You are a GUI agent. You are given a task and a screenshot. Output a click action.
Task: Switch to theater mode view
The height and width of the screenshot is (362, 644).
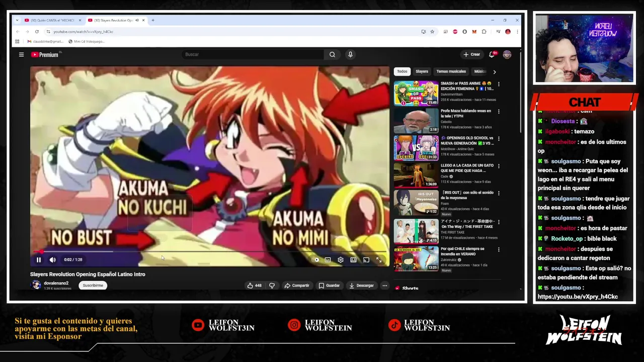pyautogui.click(x=353, y=260)
